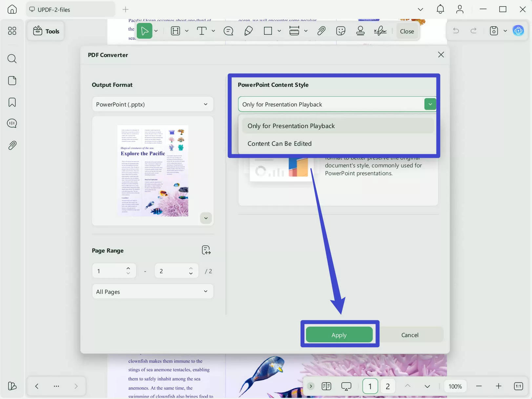532x399 pixels.
Task: Click the page preview thumbnail
Action: click(x=153, y=171)
